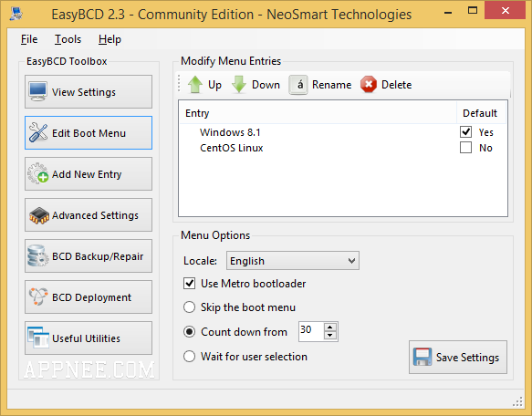Select Wait for user selection option
Viewport: 532px width, 416px height.
coord(189,357)
